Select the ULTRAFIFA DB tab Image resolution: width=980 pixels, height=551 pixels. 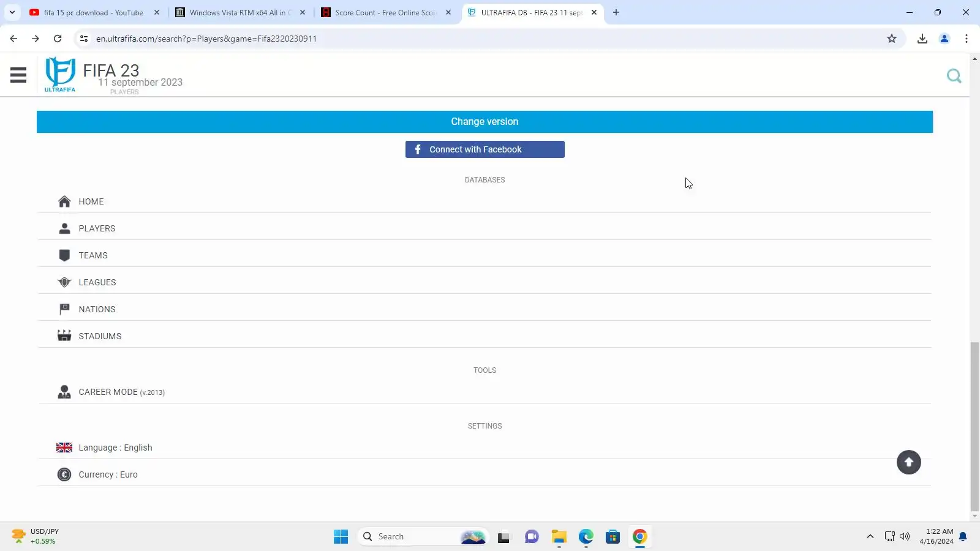click(532, 12)
